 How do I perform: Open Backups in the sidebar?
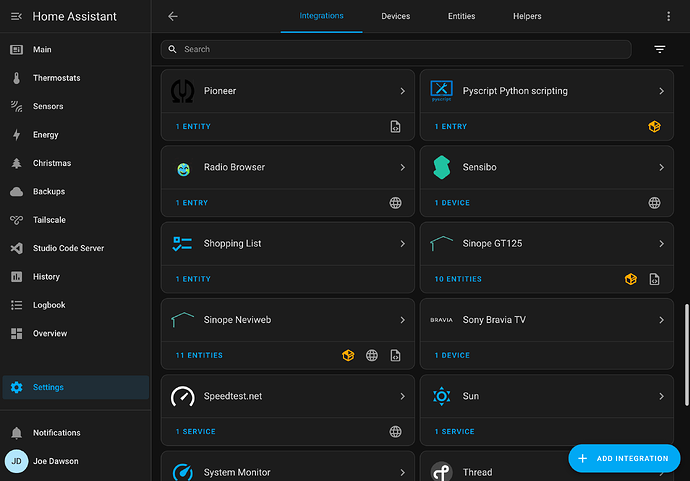click(76, 191)
